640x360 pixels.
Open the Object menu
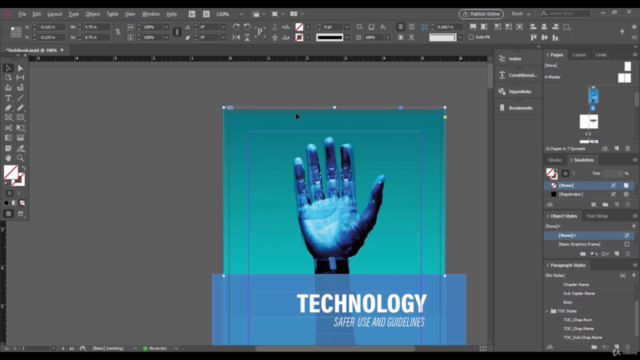click(93, 14)
